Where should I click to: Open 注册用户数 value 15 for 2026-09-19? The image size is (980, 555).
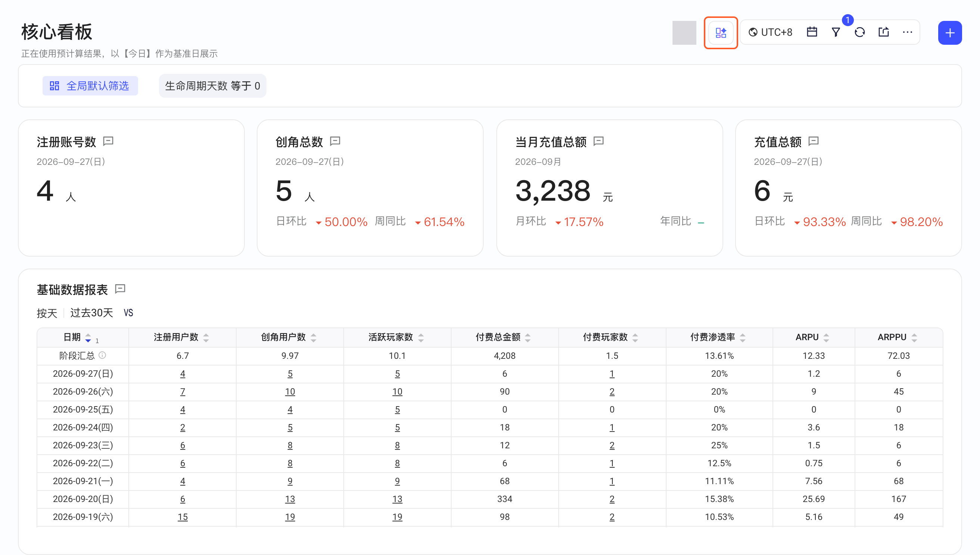(182, 517)
